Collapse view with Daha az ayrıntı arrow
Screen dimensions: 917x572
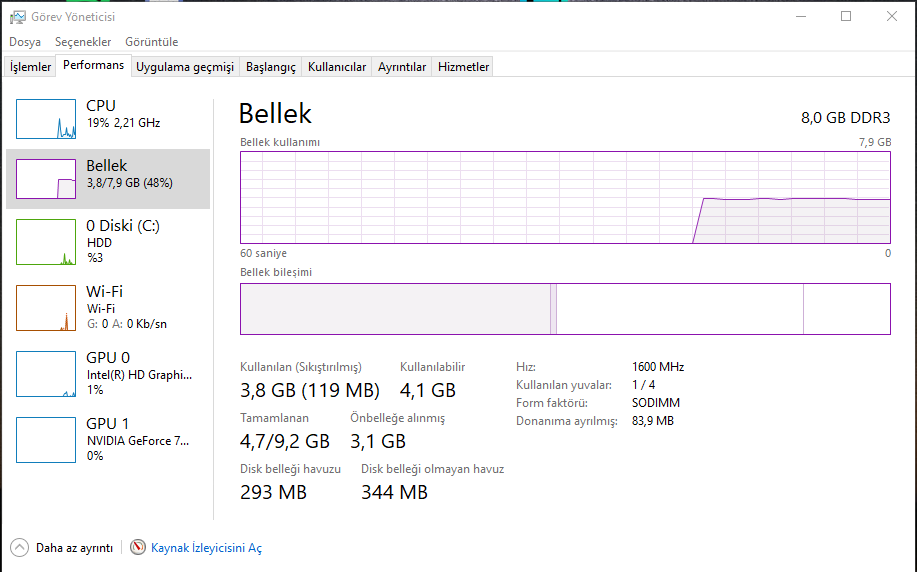19,547
